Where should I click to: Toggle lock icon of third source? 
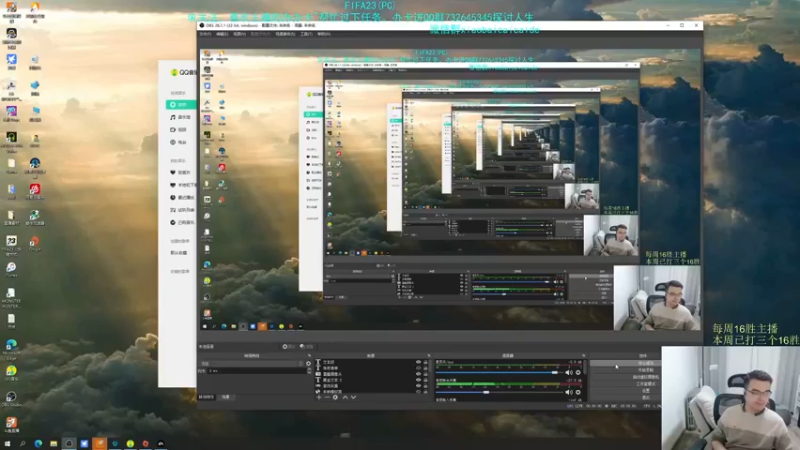coord(426,374)
